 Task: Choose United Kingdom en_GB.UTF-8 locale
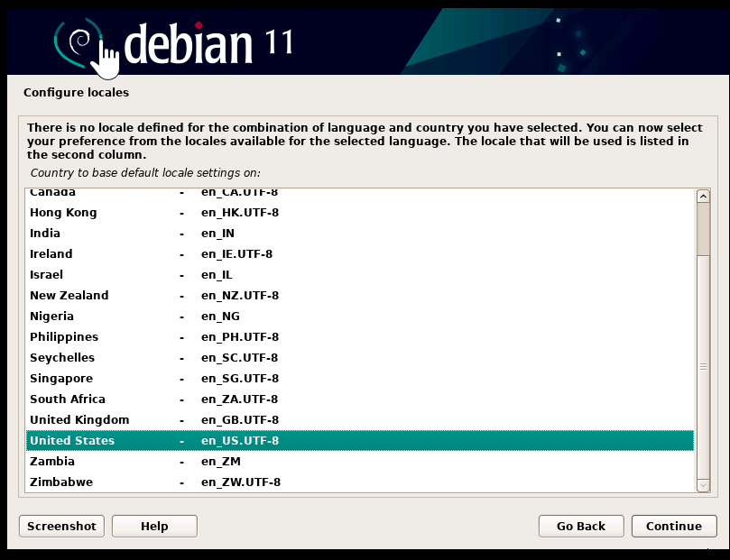(360, 420)
